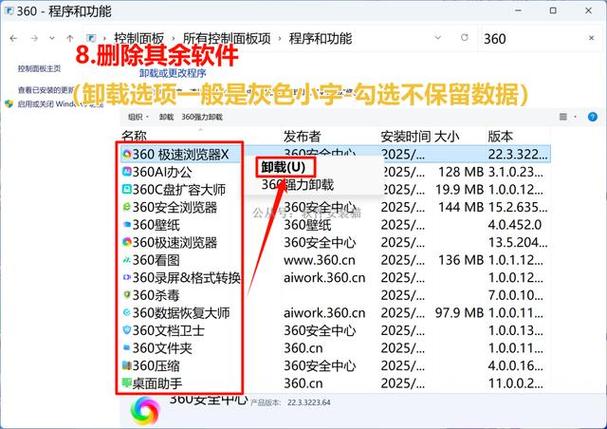607x429 pixels.
Task: Click 所有控制面板项 in the breadcrumb path
Action: (x=227, y=38)
